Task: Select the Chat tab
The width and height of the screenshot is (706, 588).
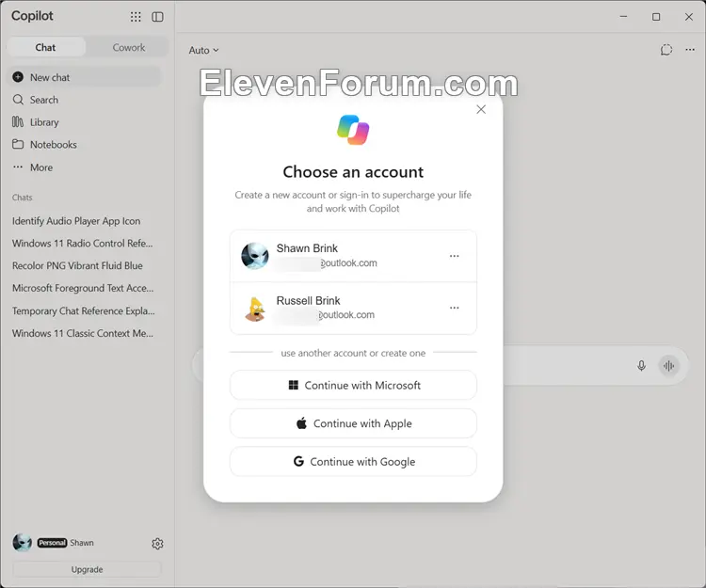Action: (x=45, y=48)
